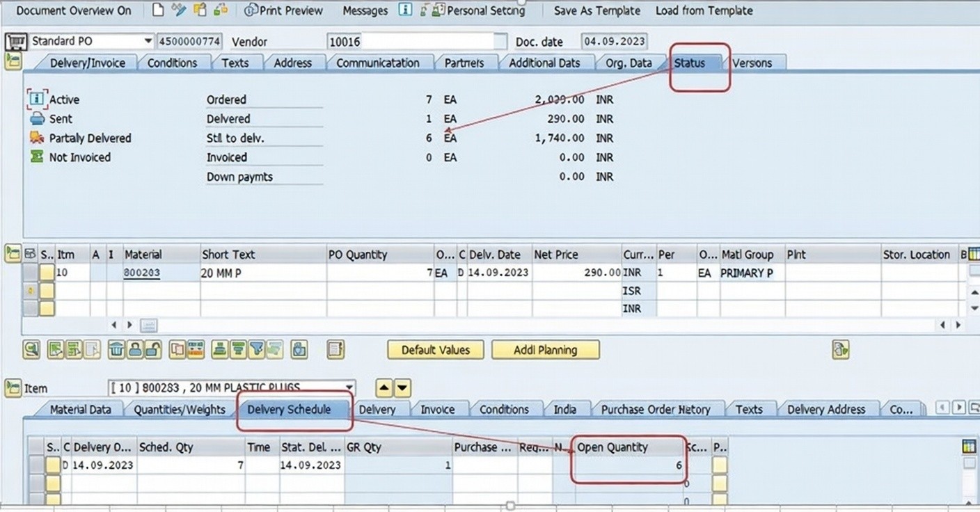Switch to the Conditions header tab

[x=172, y=63]
